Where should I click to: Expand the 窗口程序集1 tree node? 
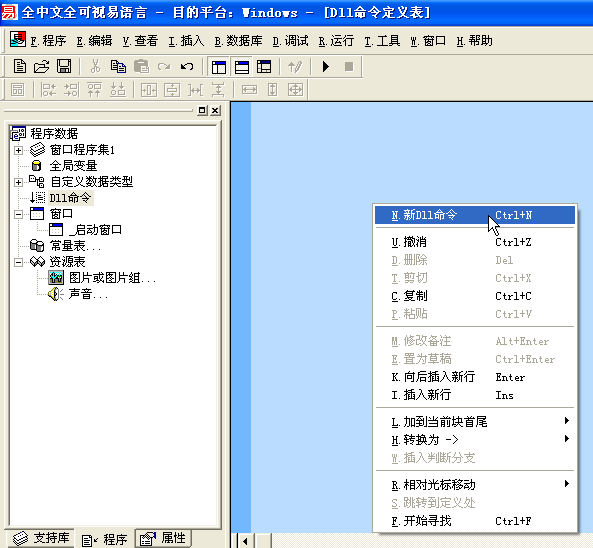pyautogui.click(x=18, y=151)
